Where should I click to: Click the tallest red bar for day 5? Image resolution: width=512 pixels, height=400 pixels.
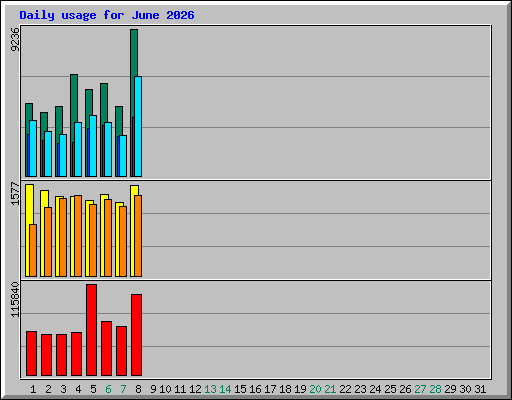coord(91,330)
